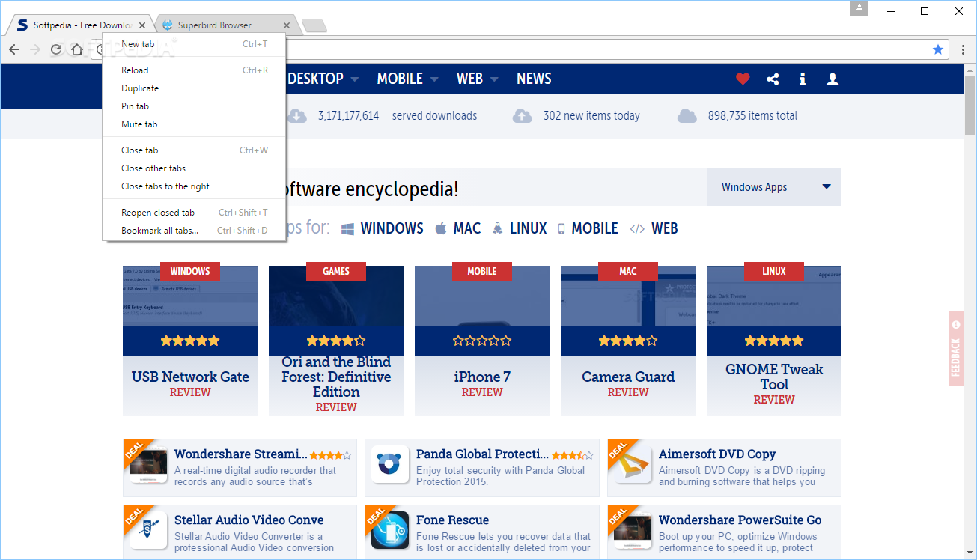
Task: Click the Stellar Audio Video Converter icon
Action: [147, 530]
